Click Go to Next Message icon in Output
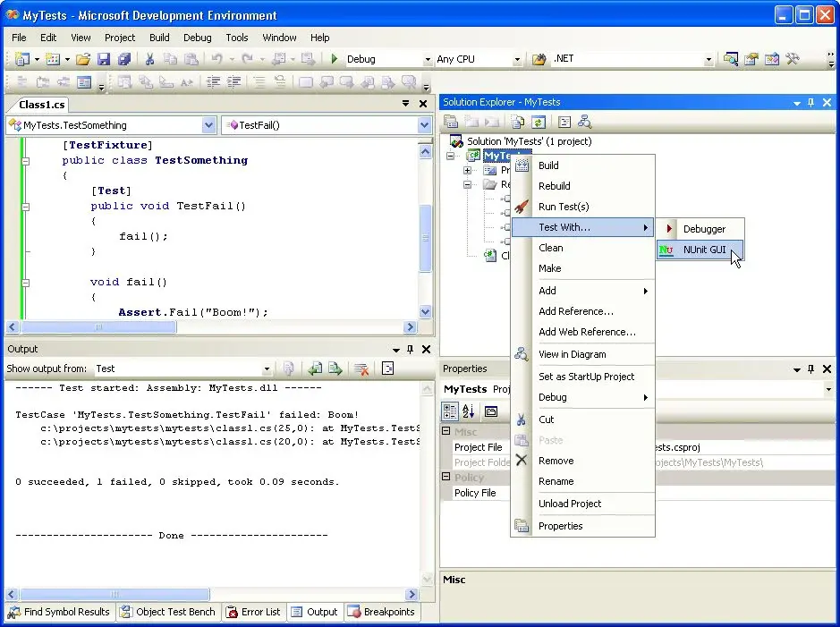This screenshot has width=840, height=627. 335,369
